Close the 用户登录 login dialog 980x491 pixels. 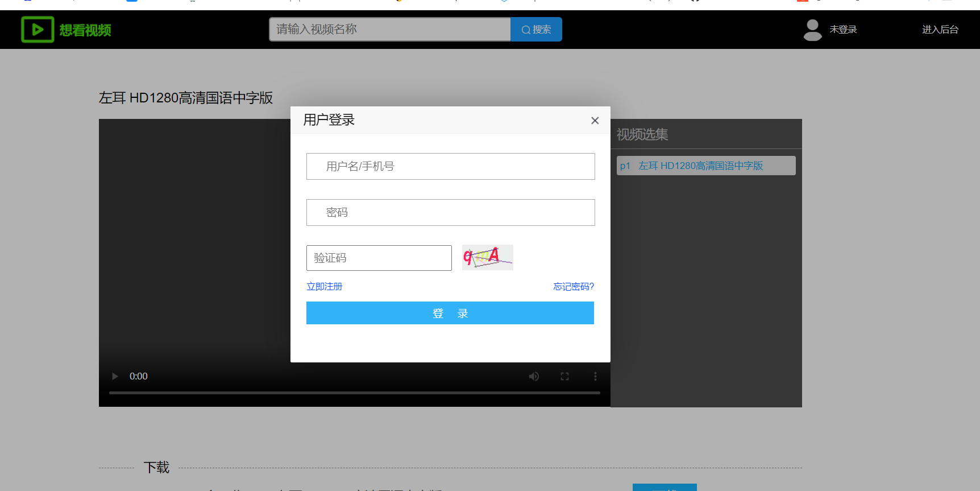tap(595, 121)
